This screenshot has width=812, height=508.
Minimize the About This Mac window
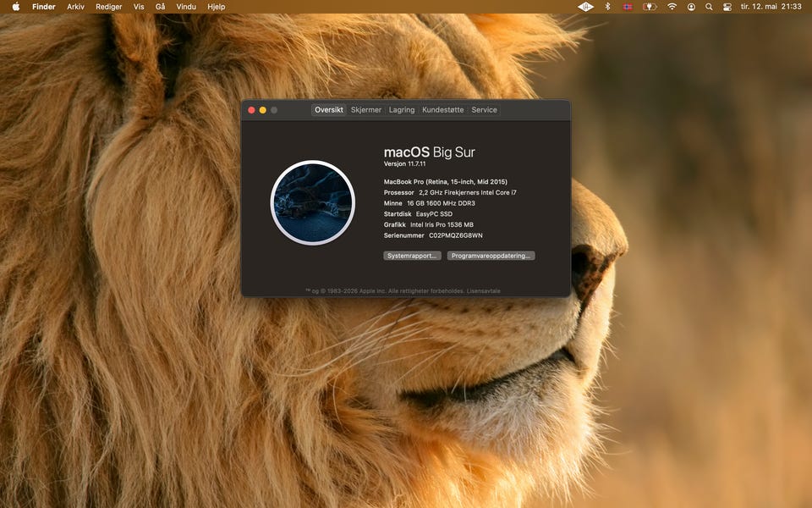click(263, 110)
